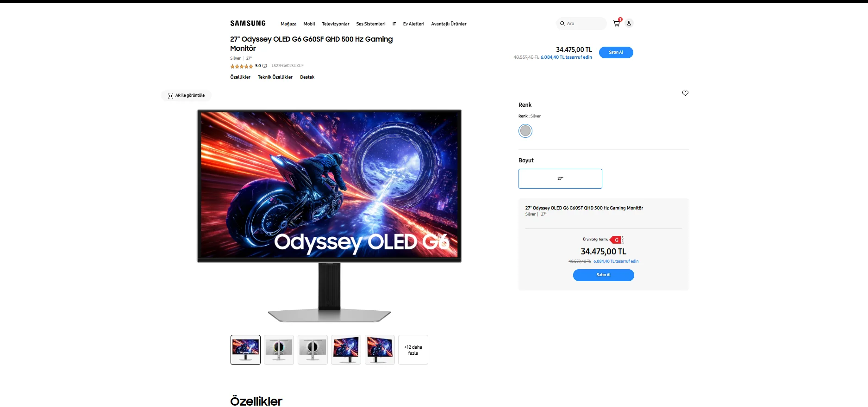Switch to Teknik Özellikler tab

[275, 77]
